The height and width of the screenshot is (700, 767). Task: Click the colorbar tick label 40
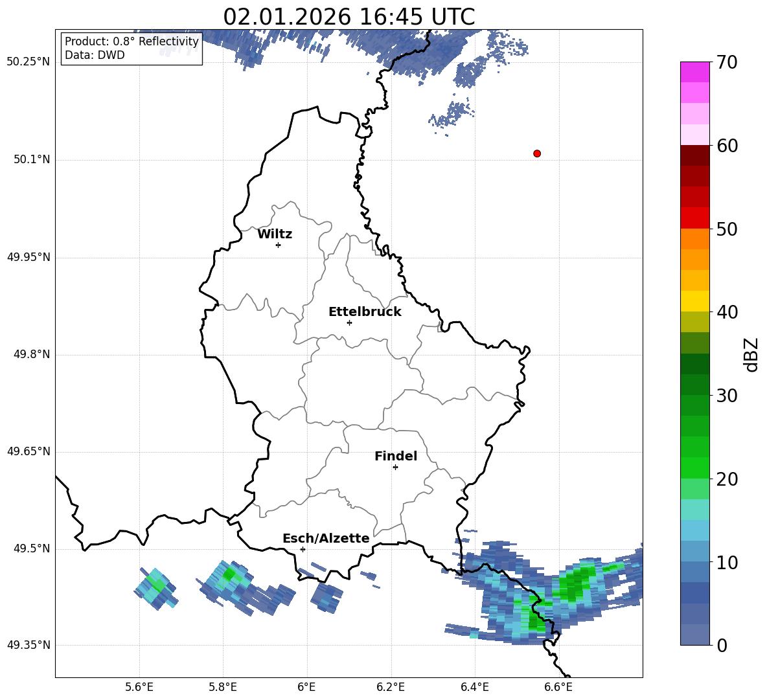point(727,312)
